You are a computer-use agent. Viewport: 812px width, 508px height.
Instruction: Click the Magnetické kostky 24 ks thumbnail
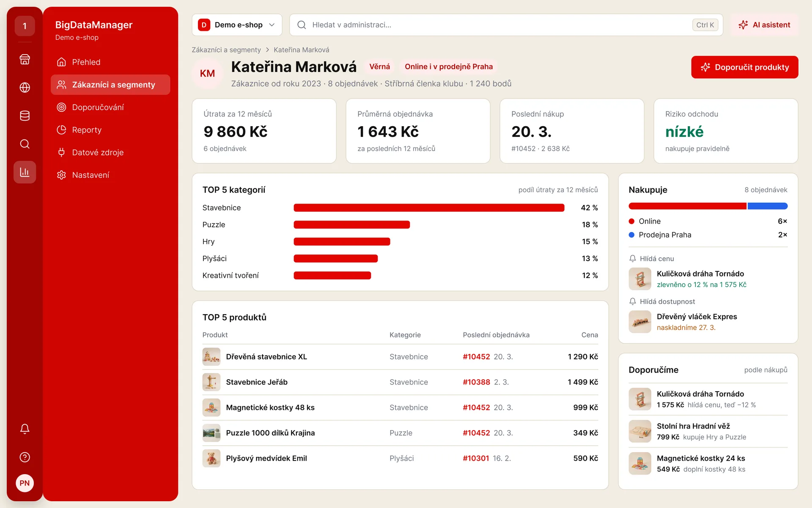click(x=640, y=464)
